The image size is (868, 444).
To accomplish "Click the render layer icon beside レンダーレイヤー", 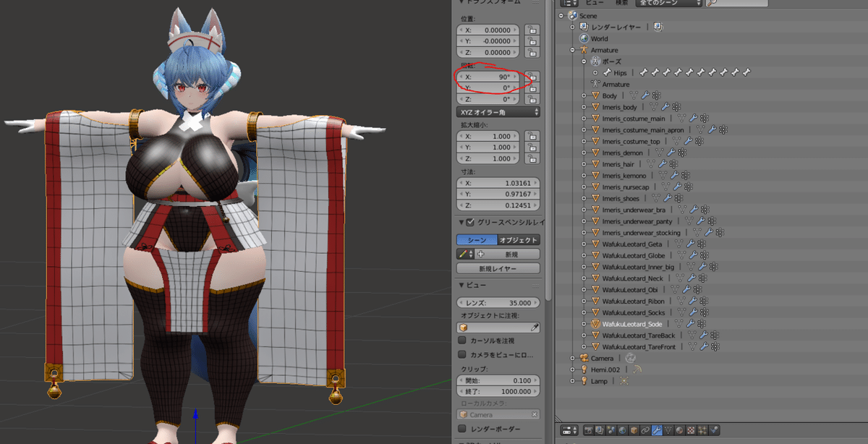I will [658, 27].
